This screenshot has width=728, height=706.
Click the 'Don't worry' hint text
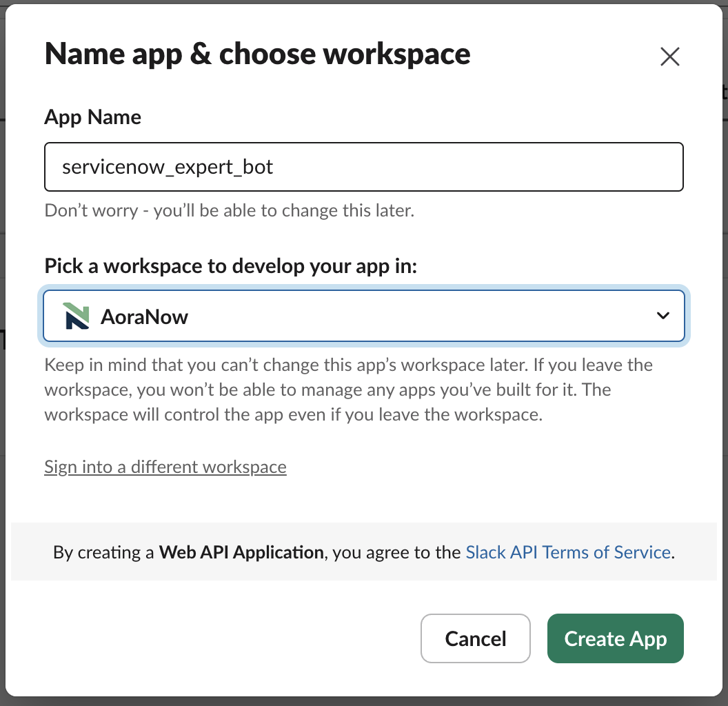pos(229,210)
